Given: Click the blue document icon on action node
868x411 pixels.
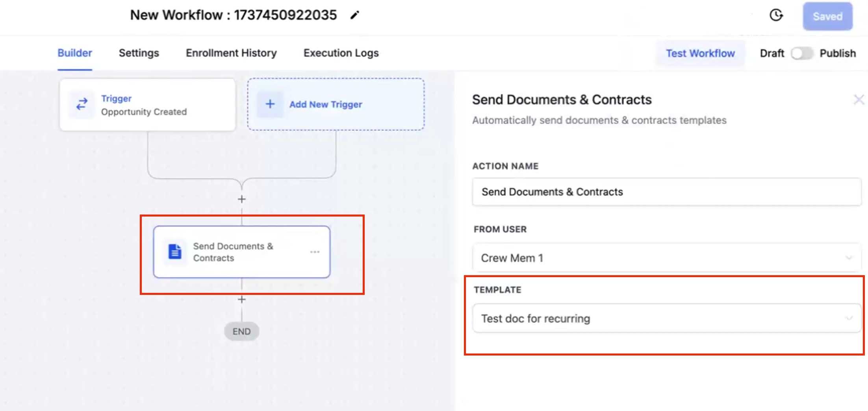Looking at the screenshot, I should [x=175, y=252].
